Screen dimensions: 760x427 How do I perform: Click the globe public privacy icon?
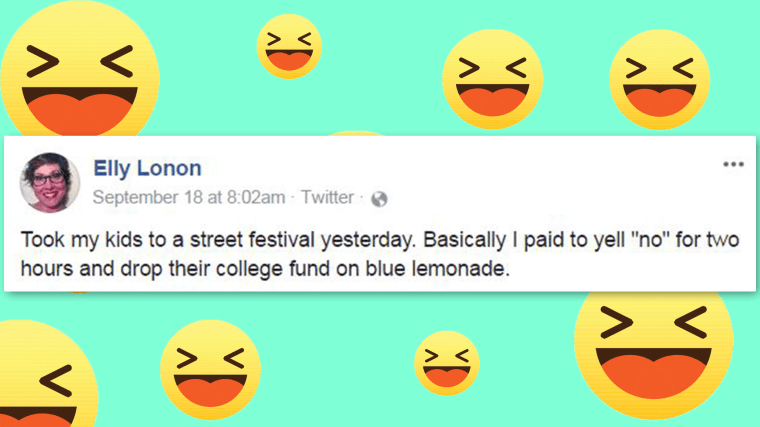point(379,199)
